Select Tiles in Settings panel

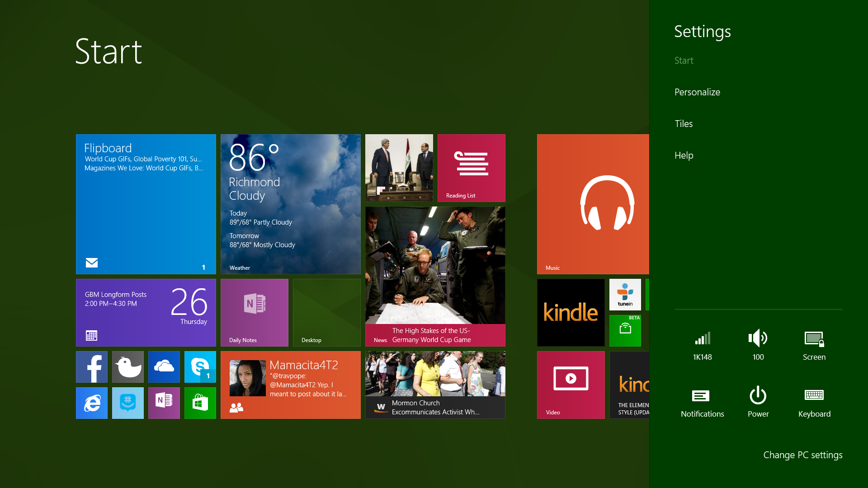click(684, 124)
